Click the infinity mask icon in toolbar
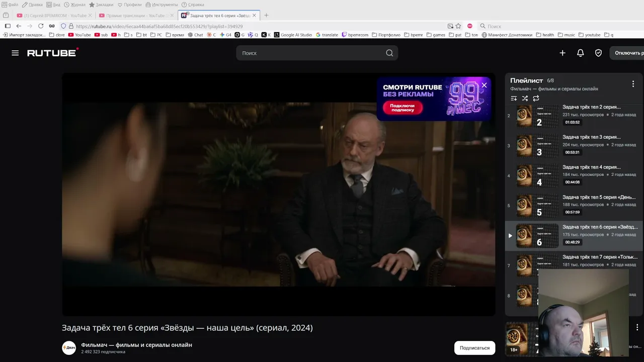Screen dimensions: 644x362 51,26
